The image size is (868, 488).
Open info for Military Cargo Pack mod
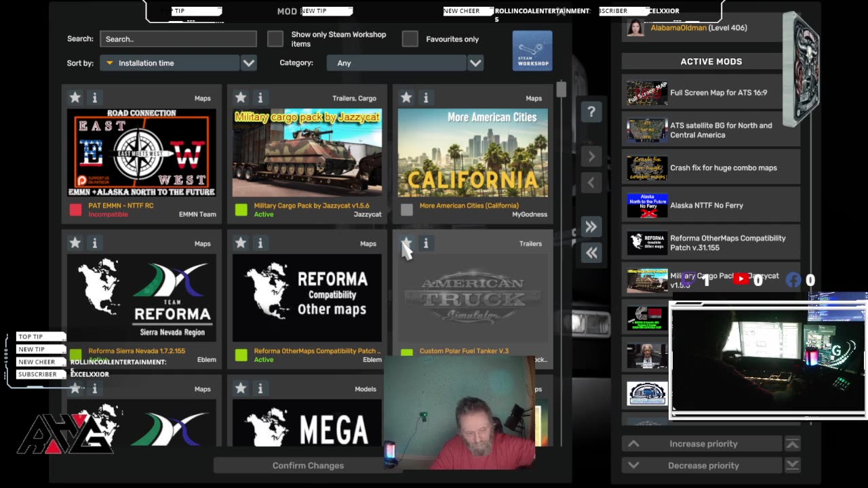(260, 98)
